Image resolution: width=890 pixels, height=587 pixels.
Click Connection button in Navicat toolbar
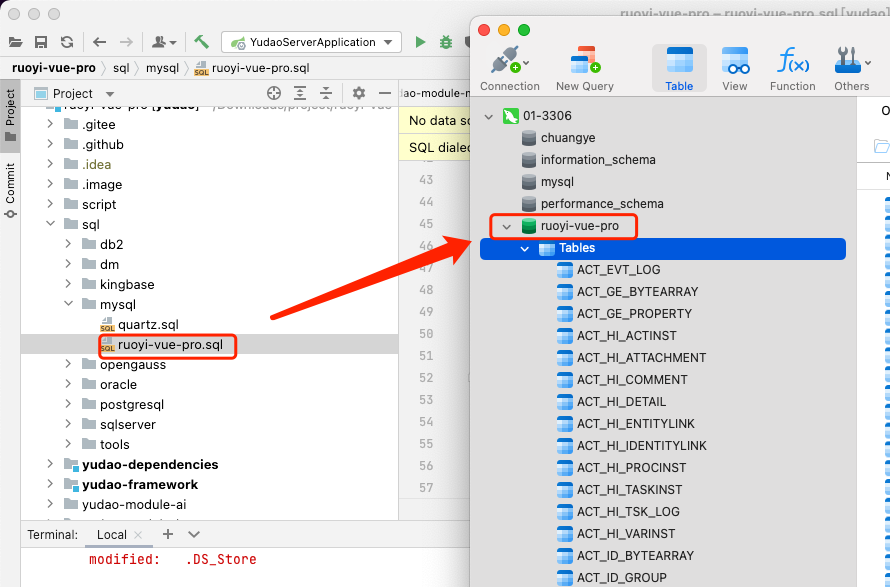(x=510, y=68)
